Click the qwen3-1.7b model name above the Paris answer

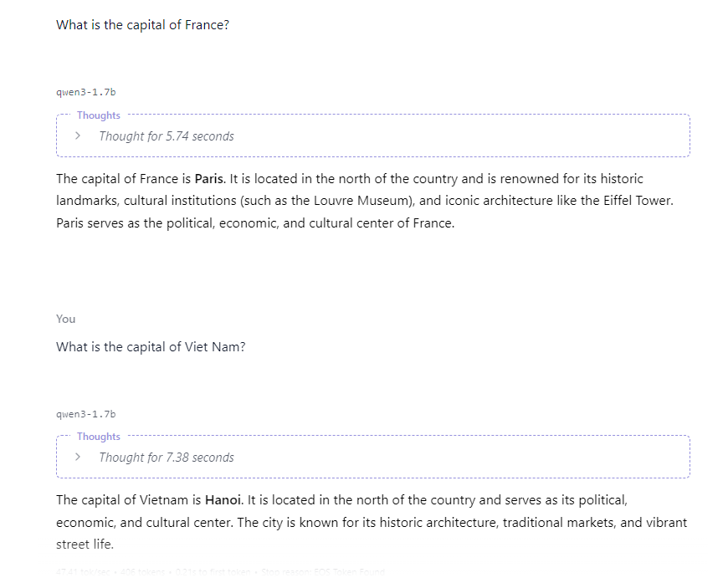[85, 92]
